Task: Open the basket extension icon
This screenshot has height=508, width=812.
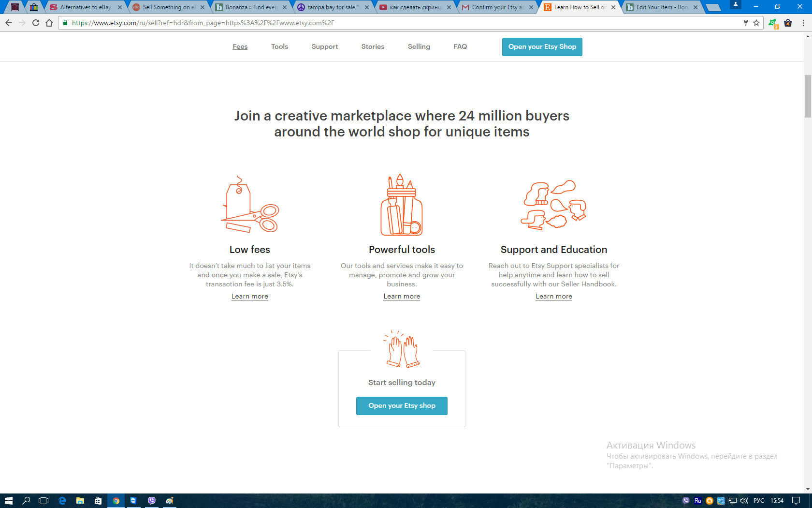Action: pyautogui.click(x=788, y=23)
